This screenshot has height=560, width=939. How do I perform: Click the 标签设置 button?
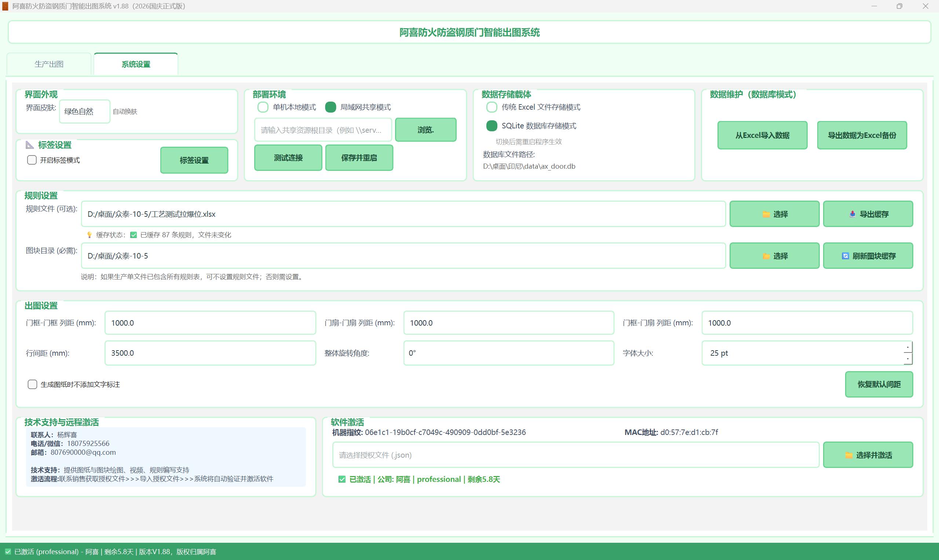click(x=194, y=160)
